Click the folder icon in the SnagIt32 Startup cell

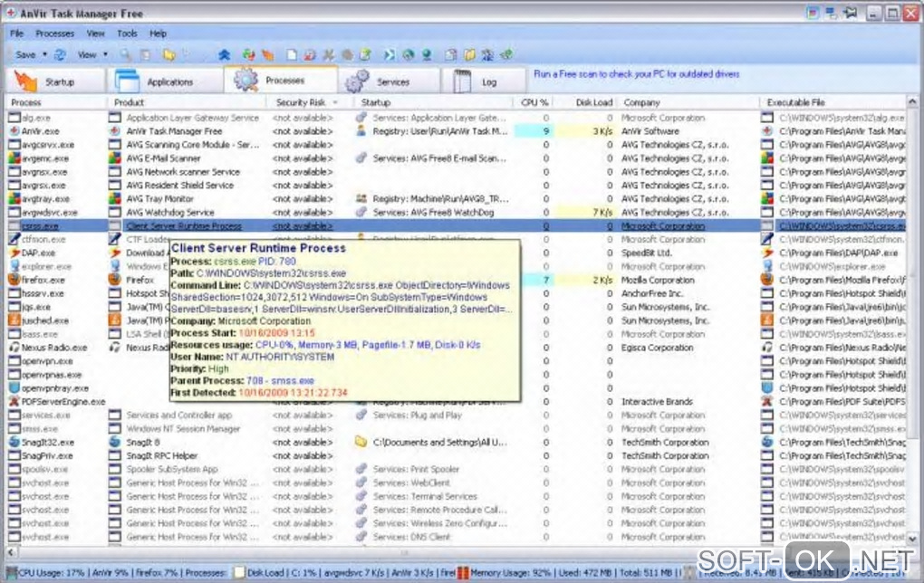click(x=361, y=442)
